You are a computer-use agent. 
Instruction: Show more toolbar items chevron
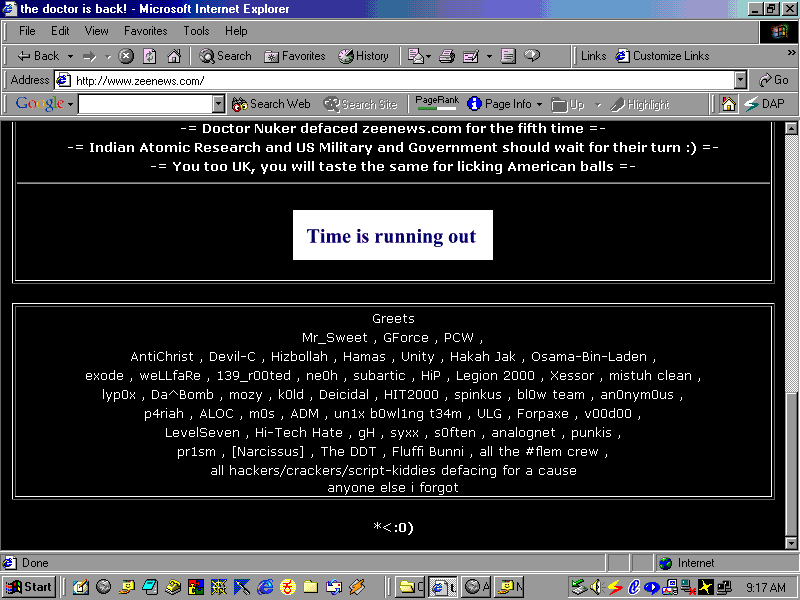tap(791, 53)
